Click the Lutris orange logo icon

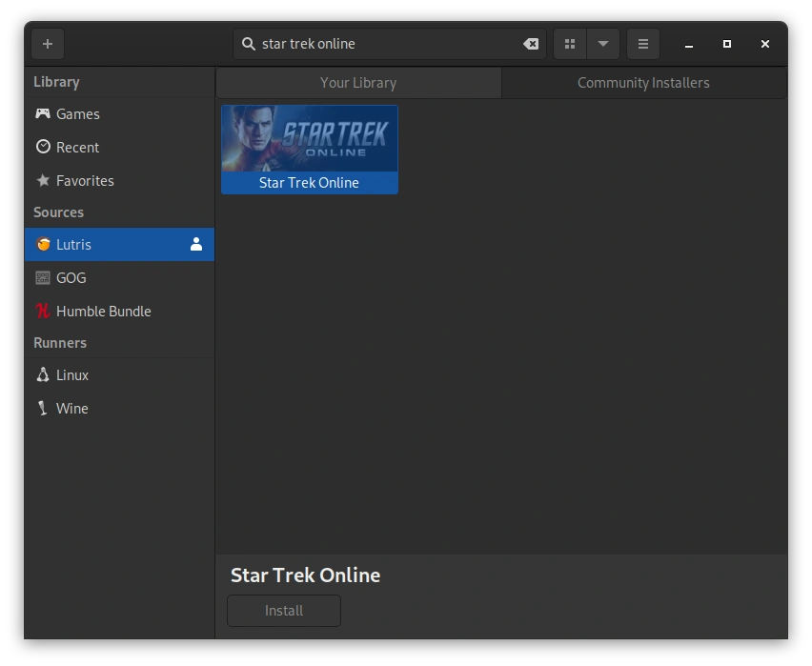(43, 244)
